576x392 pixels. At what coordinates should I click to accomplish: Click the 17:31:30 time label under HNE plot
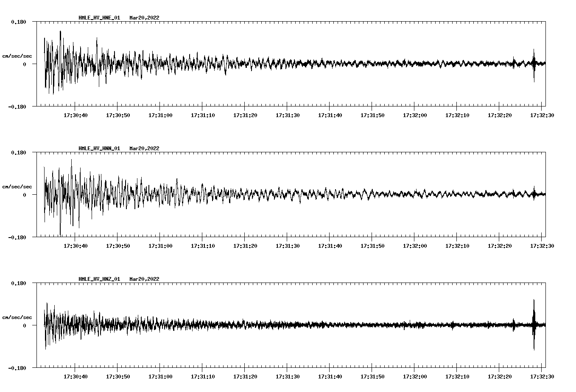(288, 115)
